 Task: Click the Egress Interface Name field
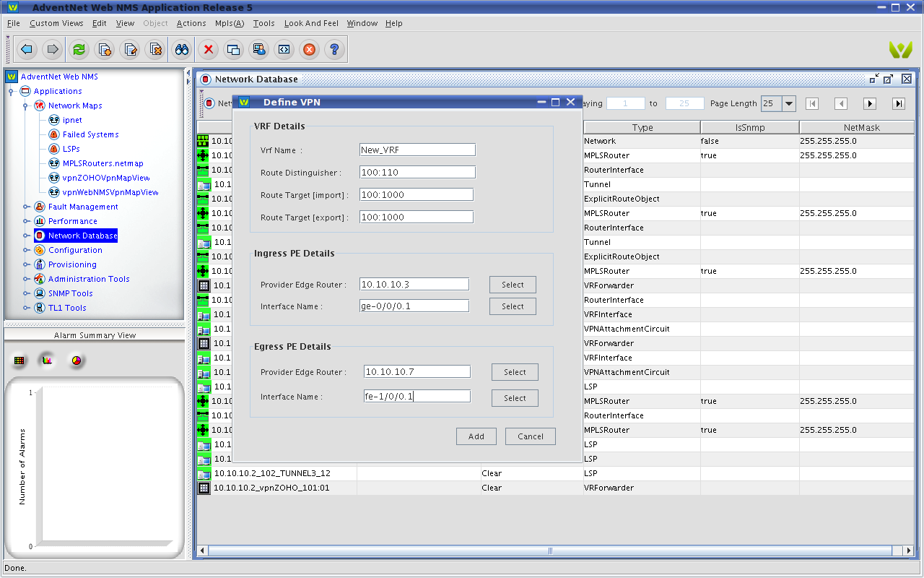(x=417, y=396)
